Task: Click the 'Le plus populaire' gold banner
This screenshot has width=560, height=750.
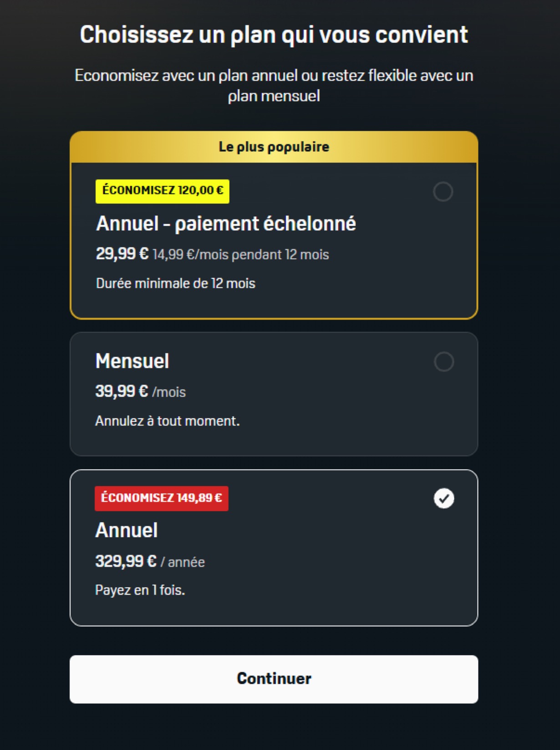Action: pos(274,147)
